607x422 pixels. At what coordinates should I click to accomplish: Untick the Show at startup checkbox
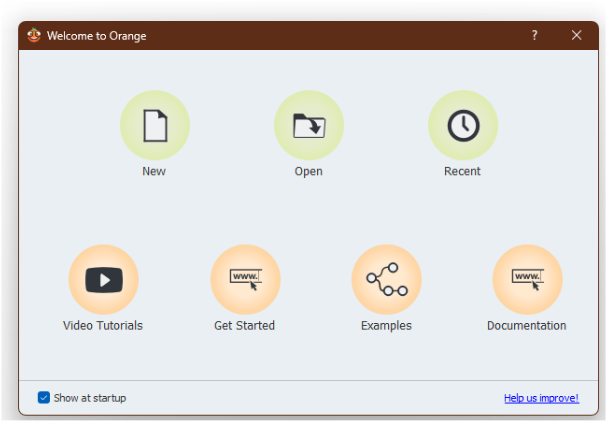[44, 398]
